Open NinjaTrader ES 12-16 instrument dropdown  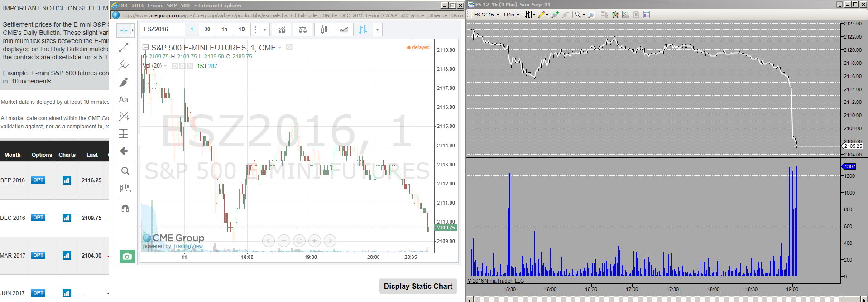pos(486,15)
